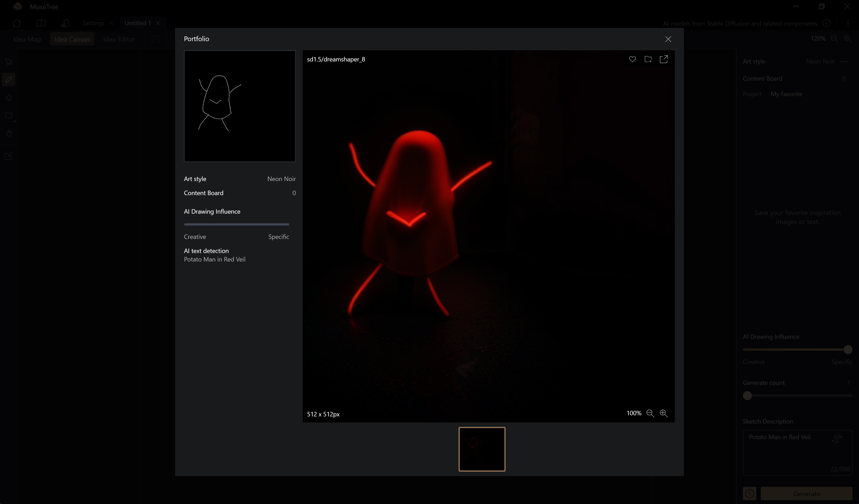Image resolution: width=859 pixels, height=504 pixels.
Task: Click the original sketch thumbnail
Action: click(x=240, y=106)
